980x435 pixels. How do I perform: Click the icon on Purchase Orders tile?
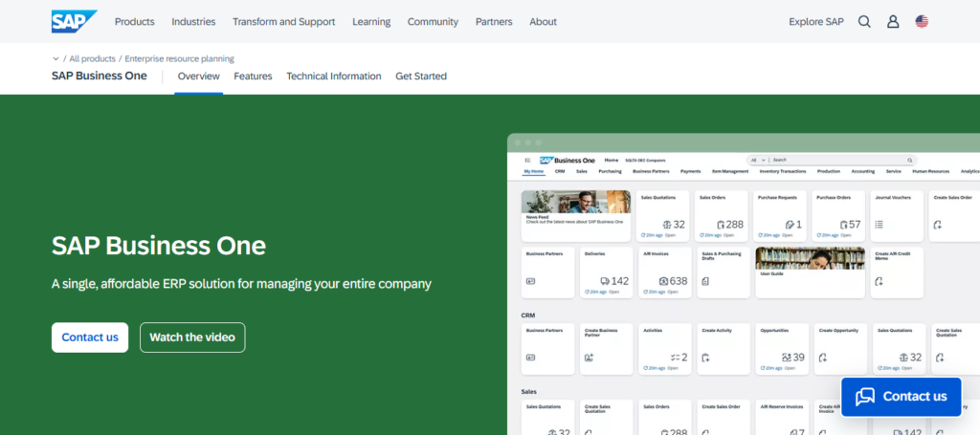coord(844,225)
